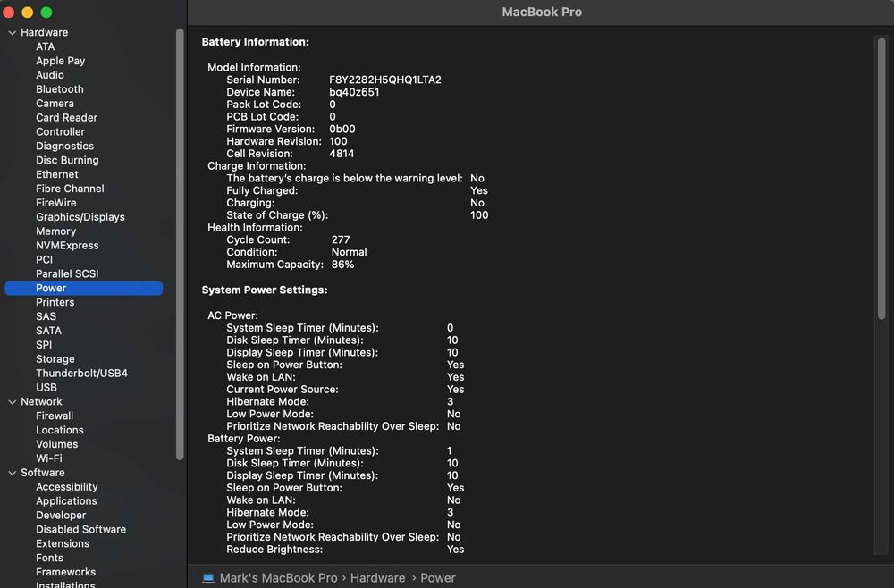Viewport: 894px width, 588px height.
Task: Select FireWire in the sidebar
Action: point(55,203)
